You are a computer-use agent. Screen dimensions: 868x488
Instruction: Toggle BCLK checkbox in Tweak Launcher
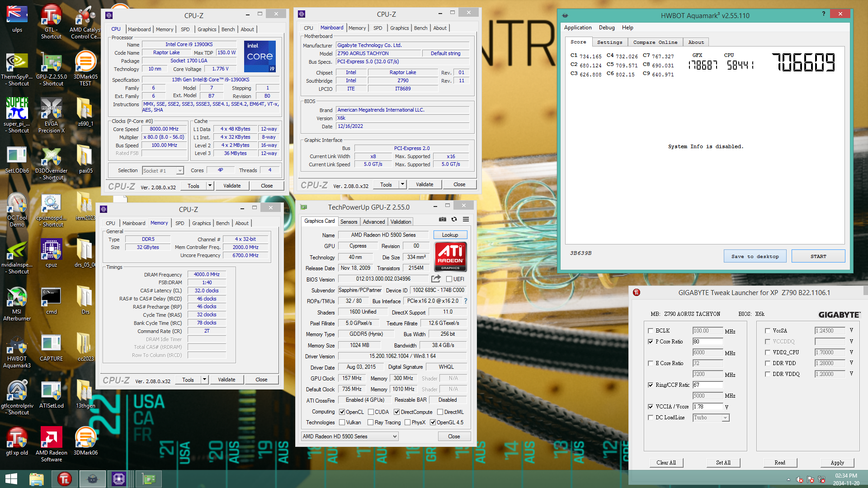[x=651, y=331]
